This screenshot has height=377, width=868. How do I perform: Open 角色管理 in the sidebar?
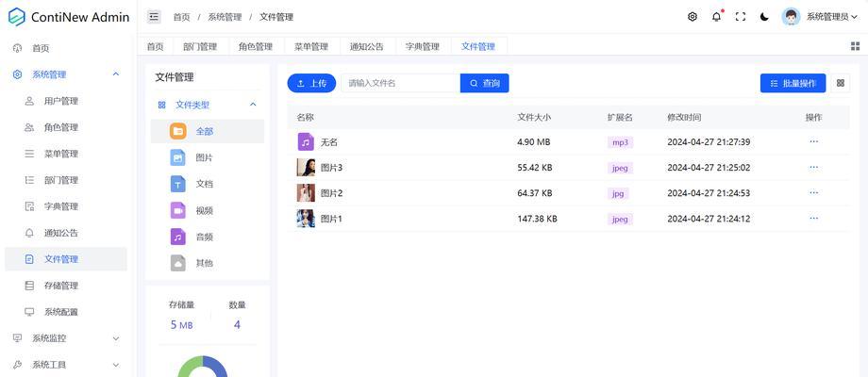point(66,127)
